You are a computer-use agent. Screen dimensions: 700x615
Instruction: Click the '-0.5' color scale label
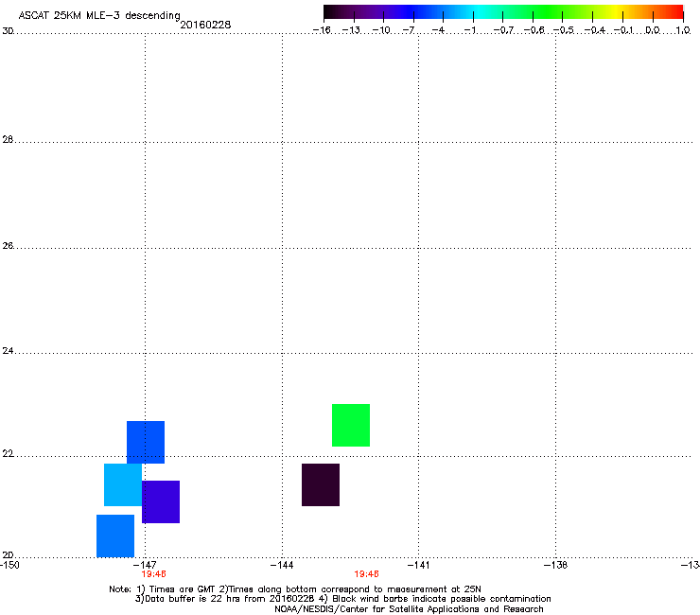pyautogui.click(x=564, y=30)
